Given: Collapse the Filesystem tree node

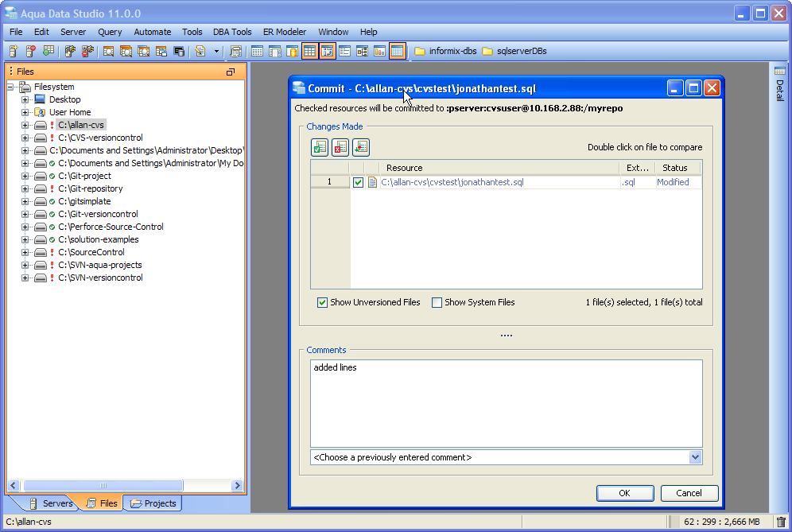Looking at the screenshot, I should pos(10,87).
